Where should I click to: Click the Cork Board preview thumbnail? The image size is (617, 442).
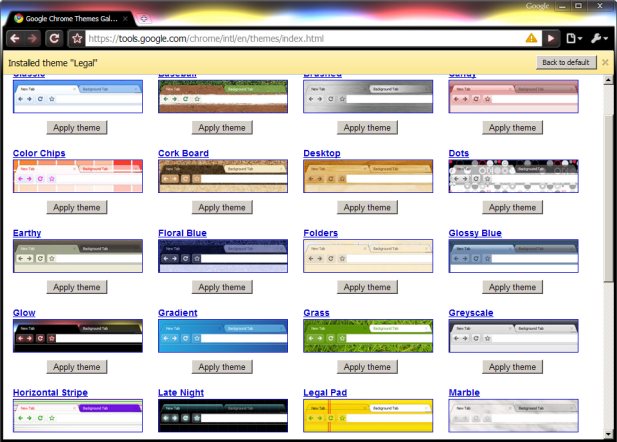click(x=223, y=176)
